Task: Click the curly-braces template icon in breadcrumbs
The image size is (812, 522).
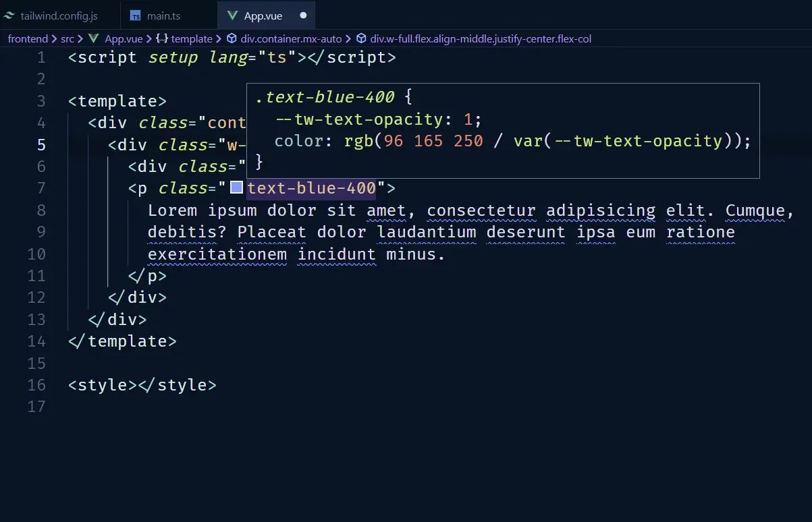Action: pos(160,38)
